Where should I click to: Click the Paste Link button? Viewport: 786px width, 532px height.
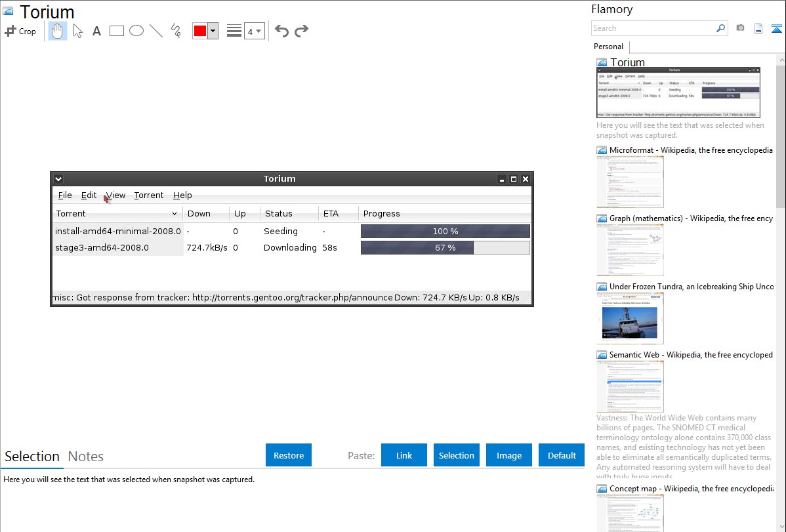[x=404, y=455]
